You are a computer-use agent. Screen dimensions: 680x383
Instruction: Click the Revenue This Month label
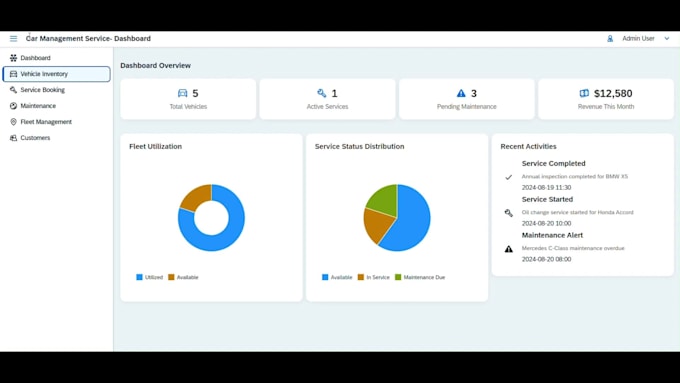[x=606, y=107]
